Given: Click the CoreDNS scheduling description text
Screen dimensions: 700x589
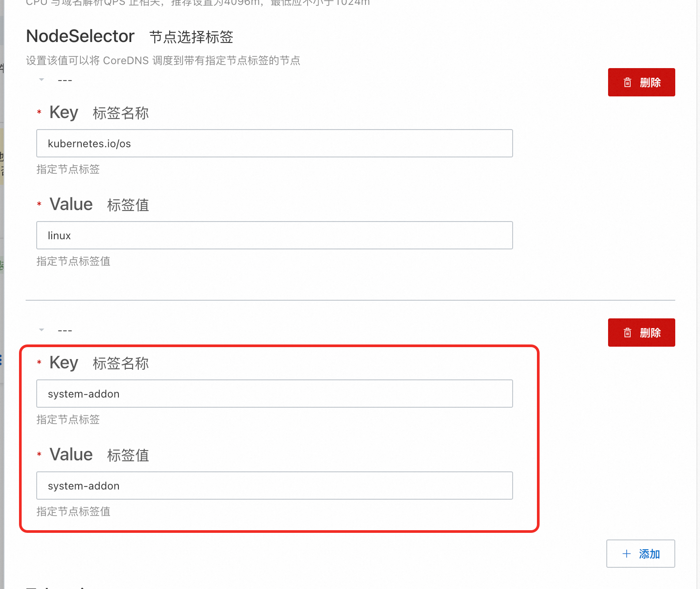Looking at the screenshot, I should [163, 61].
